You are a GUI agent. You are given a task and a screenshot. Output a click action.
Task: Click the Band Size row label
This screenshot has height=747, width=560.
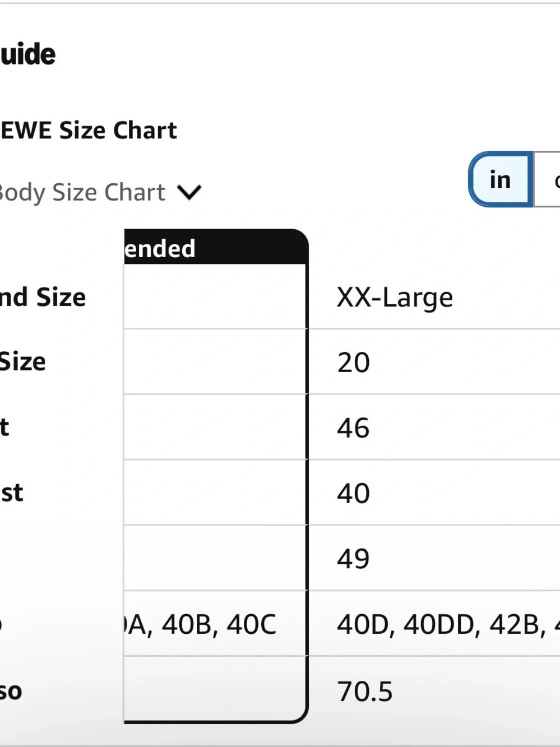click(43, 297)
